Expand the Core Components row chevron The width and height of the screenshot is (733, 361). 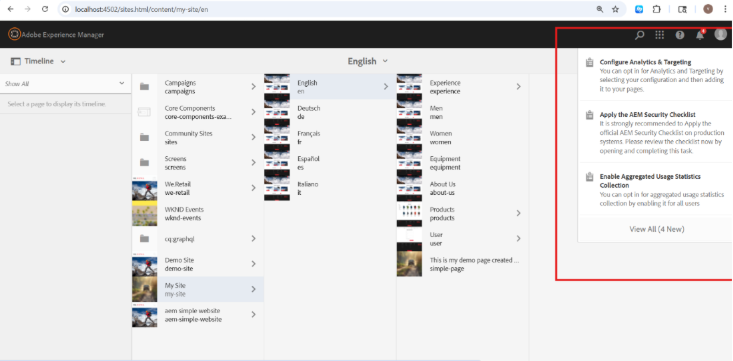coord(253,112)
